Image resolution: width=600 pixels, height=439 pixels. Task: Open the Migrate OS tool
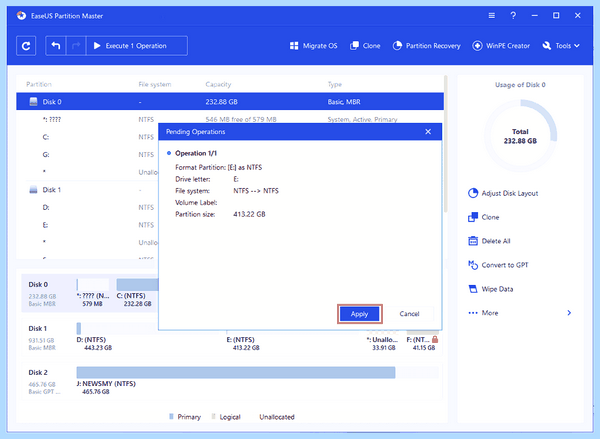314,46
